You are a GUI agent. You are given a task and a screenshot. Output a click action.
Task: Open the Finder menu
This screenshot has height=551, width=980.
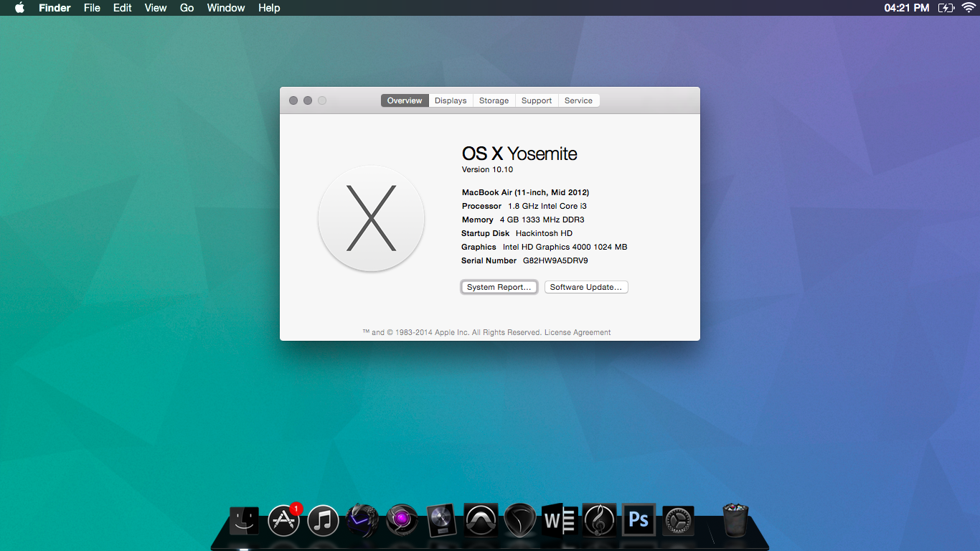pos(55,8)
